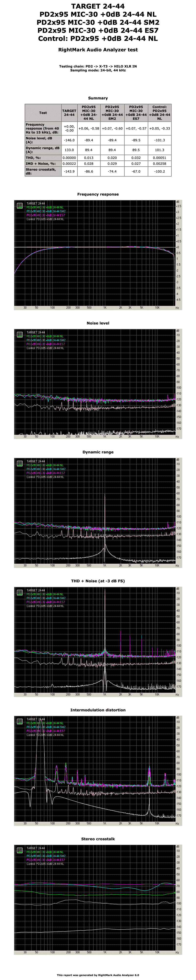
Task: Click the legend icon in Intermodulation distortion graph
Action: (x=20, y=721)
